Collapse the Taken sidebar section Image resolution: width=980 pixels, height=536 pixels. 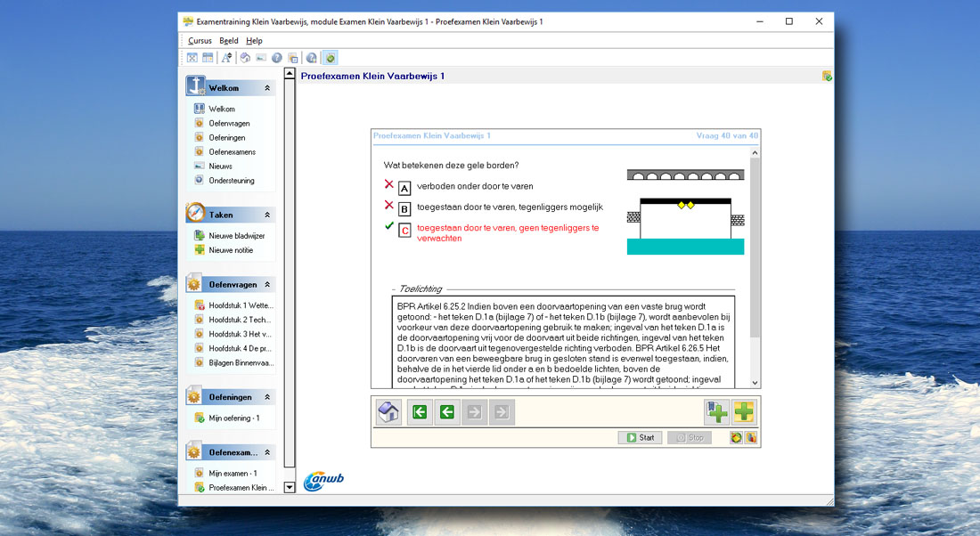tap(267, 215)
